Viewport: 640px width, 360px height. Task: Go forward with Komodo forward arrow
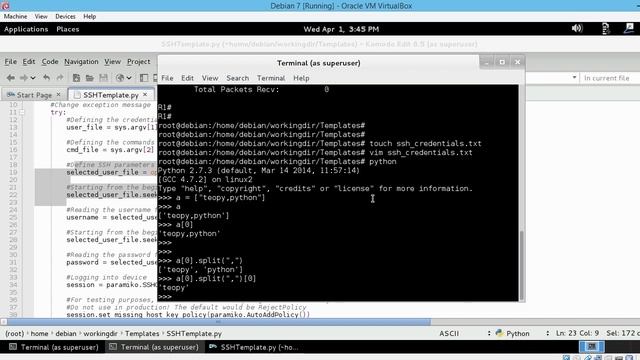click(x=24, y=78)
